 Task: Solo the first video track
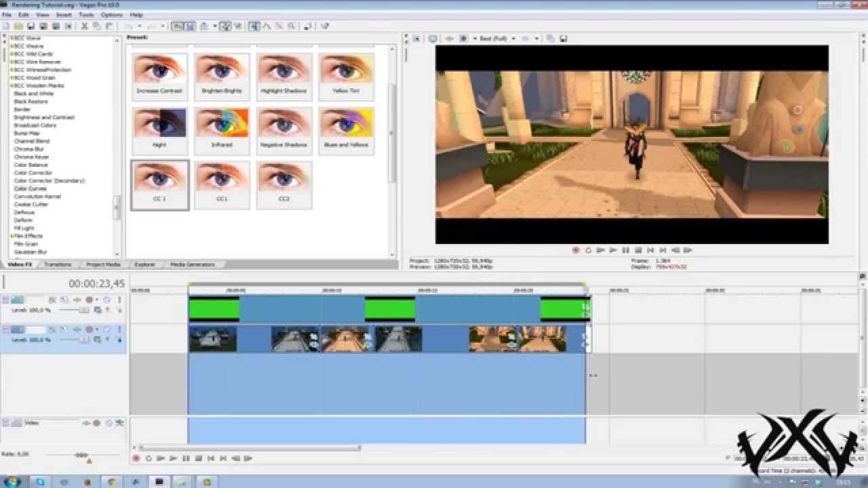(x=119, y=300)
